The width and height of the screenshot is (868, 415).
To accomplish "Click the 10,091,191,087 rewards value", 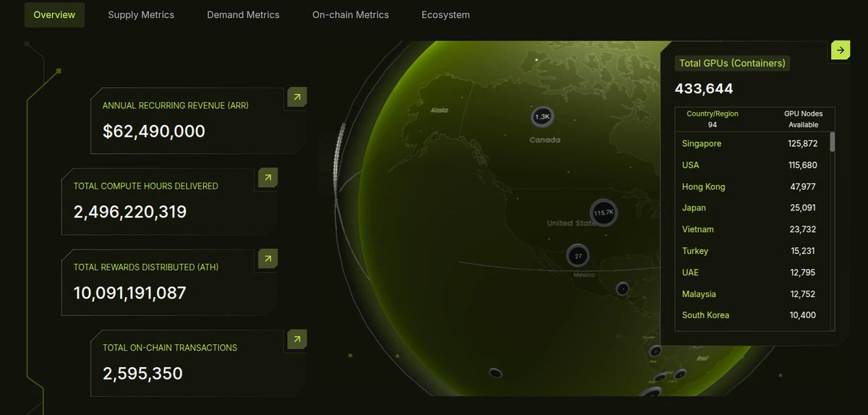I will pyautogui.click(x=130, y=293).
